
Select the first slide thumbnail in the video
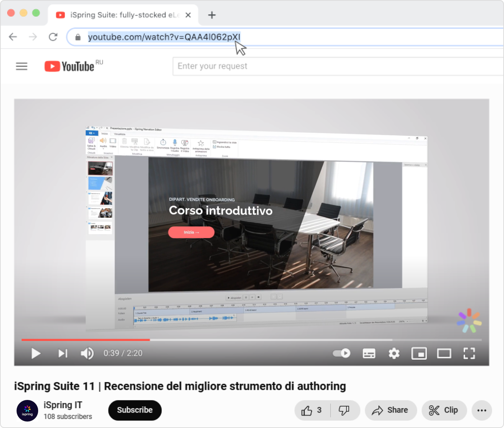tap(100, 168)
